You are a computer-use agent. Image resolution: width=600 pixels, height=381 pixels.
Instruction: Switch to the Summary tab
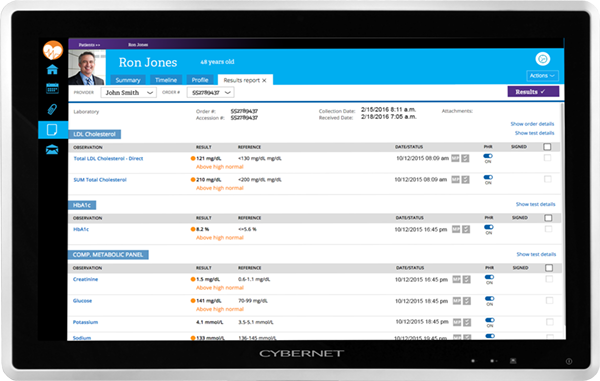[128, 80]
